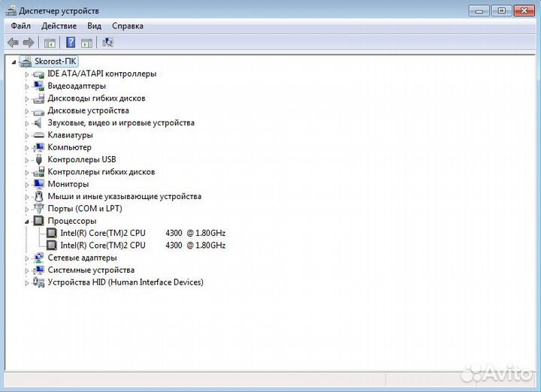
Task: Click the show/hide action pane toolbar icon
Action: click(x=86, y=43)
